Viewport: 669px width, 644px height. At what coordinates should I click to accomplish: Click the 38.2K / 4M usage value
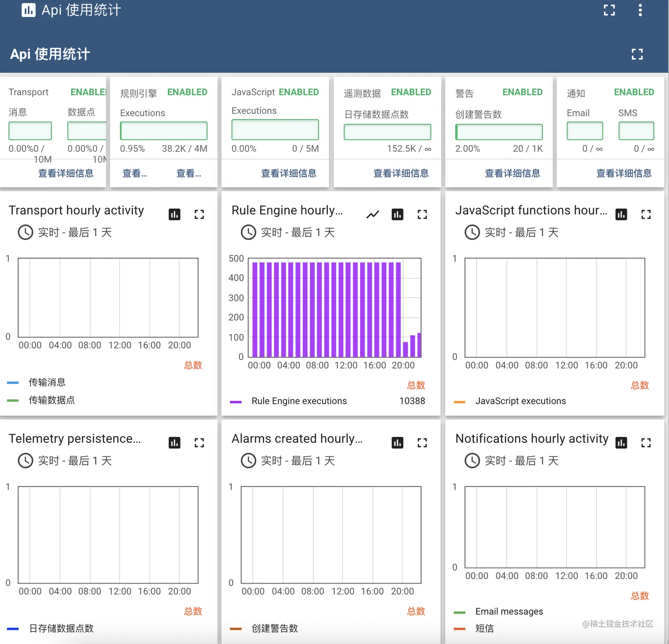pyautogui.click(x=185, y=149)
